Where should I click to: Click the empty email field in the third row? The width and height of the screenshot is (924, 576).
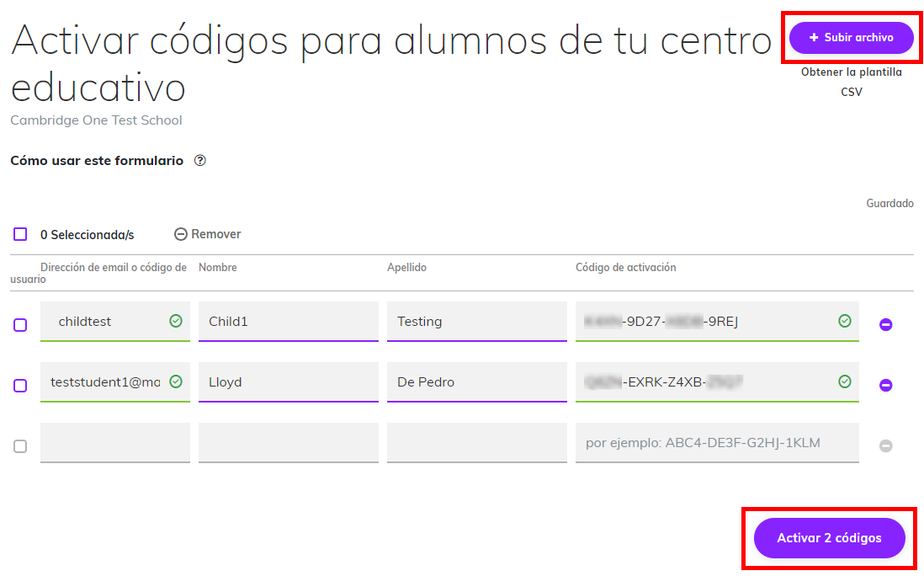(x=115, y=443)
